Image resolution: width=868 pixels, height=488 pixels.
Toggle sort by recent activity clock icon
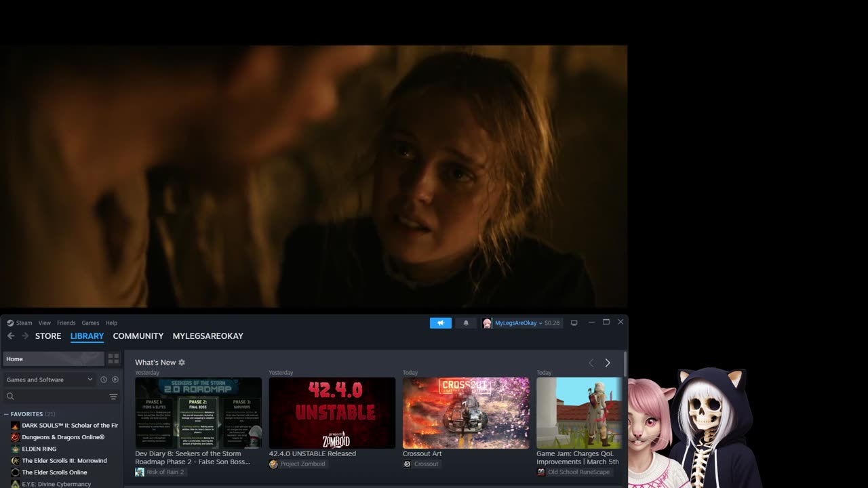point(104,380)
